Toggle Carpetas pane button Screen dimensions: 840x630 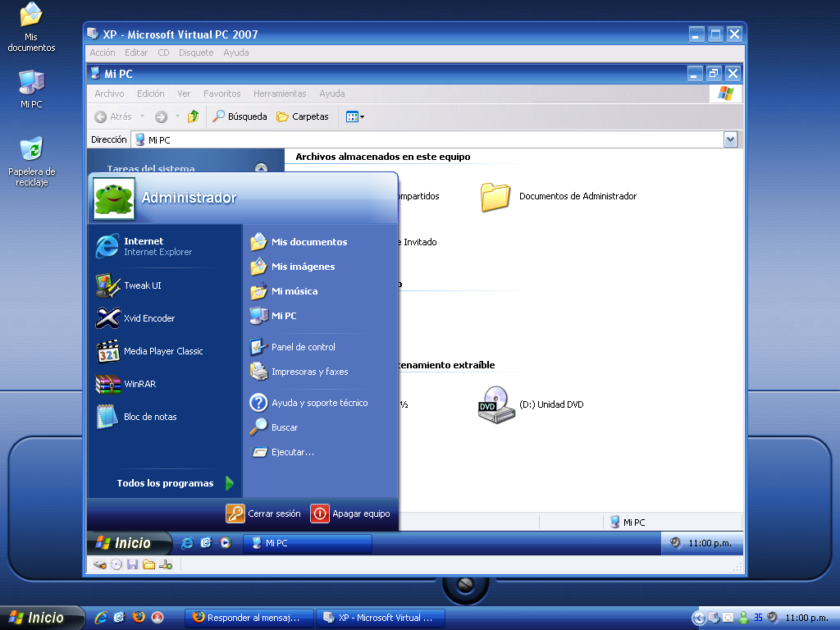coord(302,116)
